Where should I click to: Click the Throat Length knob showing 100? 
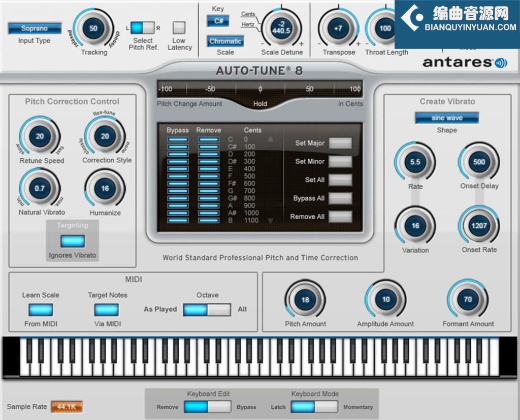[385, 28]
